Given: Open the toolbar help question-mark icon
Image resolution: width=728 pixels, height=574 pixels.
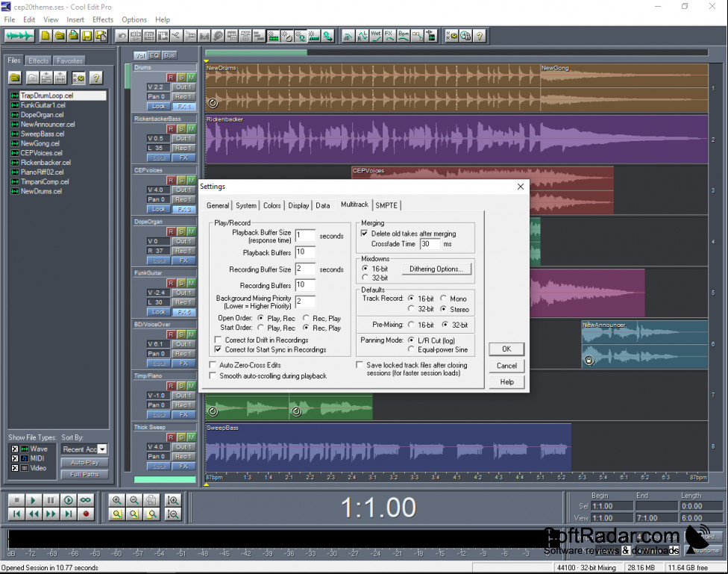Looking at the screenshot, I should pyautogui.click(x=480, y=36).
